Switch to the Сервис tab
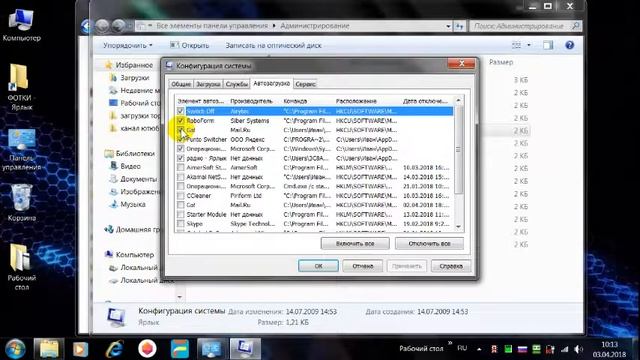 point(305,84)
